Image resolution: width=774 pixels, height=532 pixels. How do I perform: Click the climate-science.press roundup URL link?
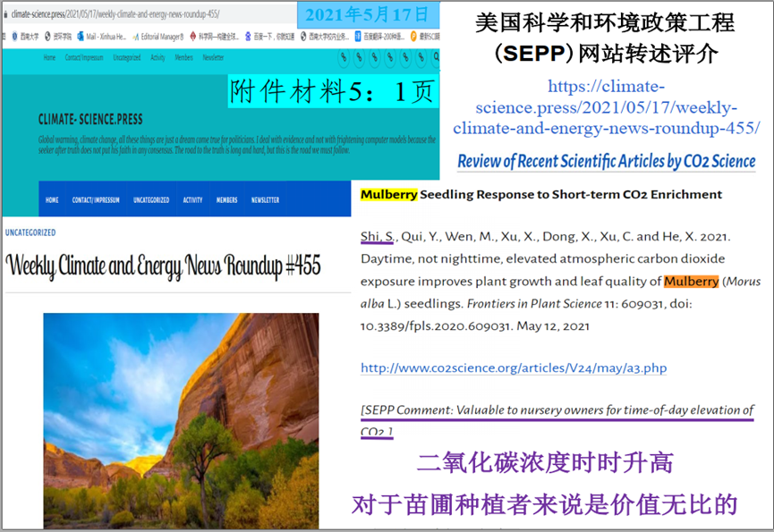point(607,107)
